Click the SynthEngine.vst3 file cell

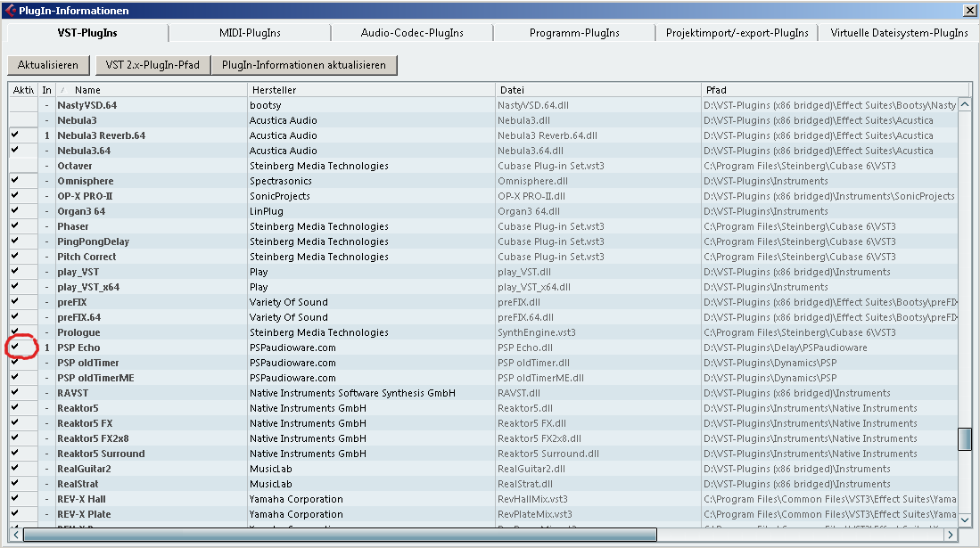tap(537, 332)
